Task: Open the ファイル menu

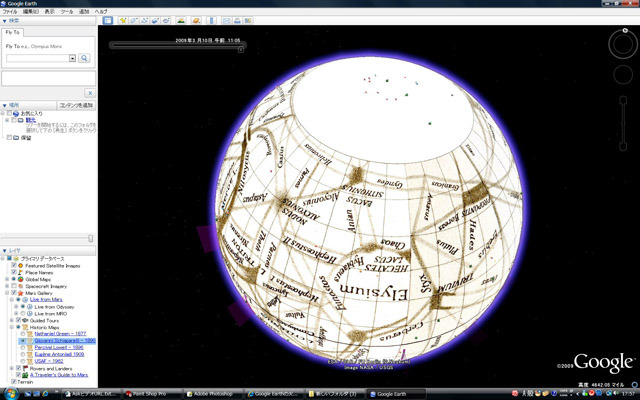Action: [x=10, y=11]
